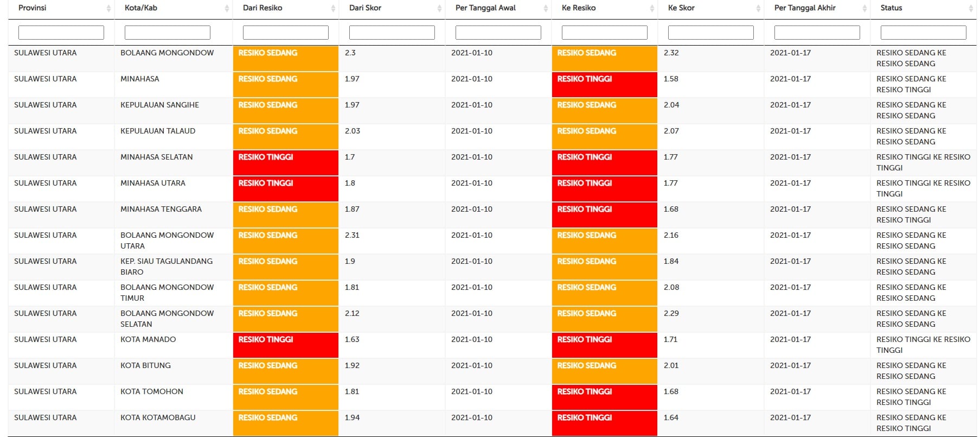Click the Kota/Kab column header label
The image size is (980, 437).
click(141, 8)
